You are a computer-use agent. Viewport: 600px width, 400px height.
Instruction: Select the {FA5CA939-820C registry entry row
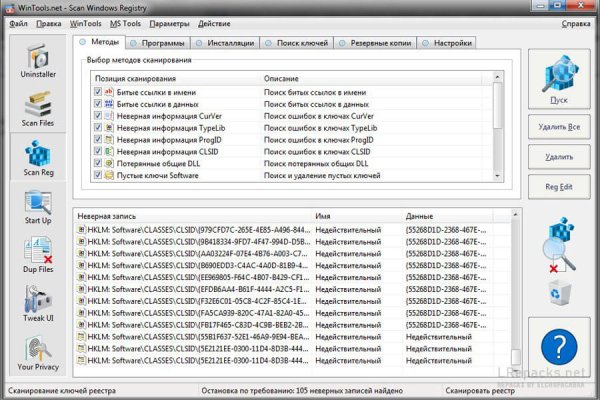tap(293, 313)
